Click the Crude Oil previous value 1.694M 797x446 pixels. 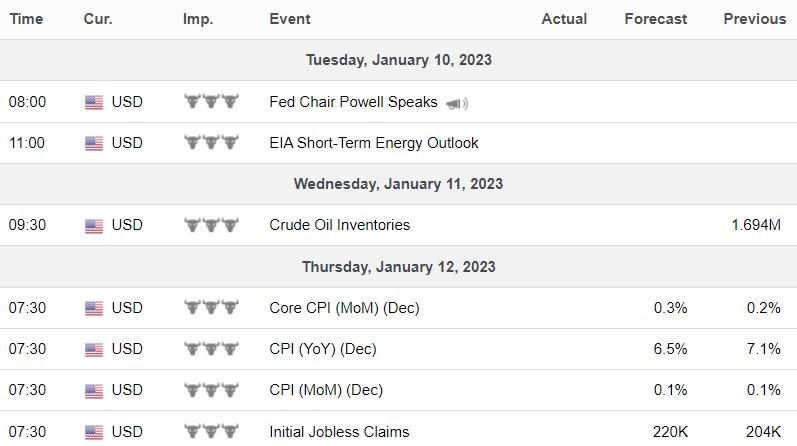click(756, 226)
